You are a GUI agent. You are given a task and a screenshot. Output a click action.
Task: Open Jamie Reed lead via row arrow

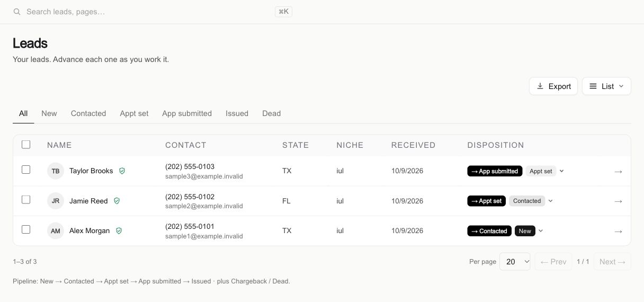tap(618, 201)
